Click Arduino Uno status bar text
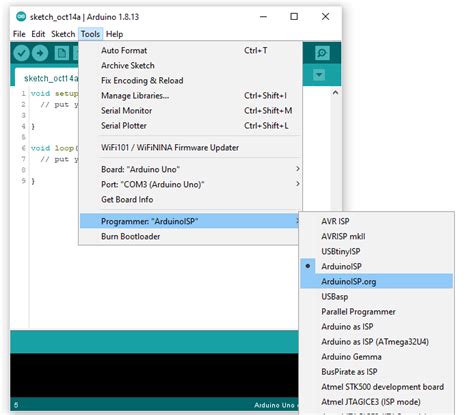474x415 pixels. (274, 405)
